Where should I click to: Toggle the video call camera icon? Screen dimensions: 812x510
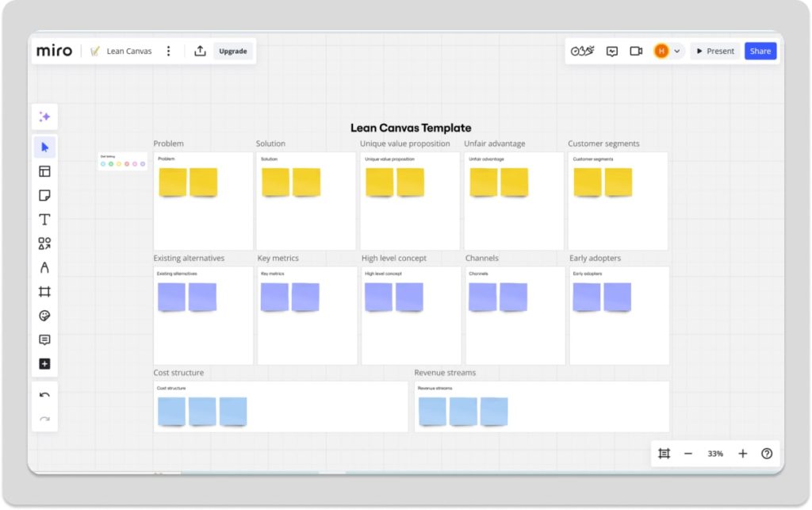[636, 51]
